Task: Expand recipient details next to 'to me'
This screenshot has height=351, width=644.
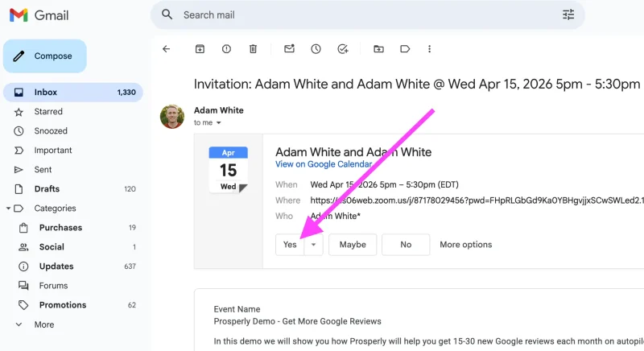Action: tap(218, 123)
